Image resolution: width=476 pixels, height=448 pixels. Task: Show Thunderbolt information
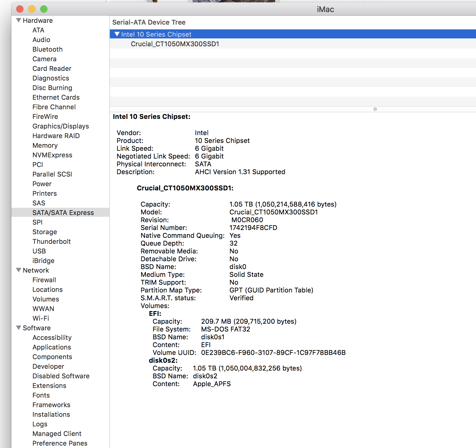point(52,241)
